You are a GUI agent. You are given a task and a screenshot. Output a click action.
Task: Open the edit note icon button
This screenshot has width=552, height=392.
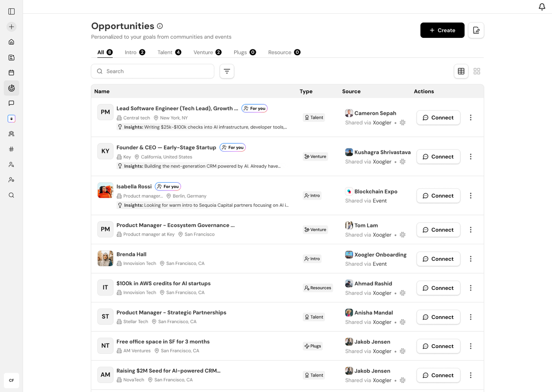(x=476, y=30)
